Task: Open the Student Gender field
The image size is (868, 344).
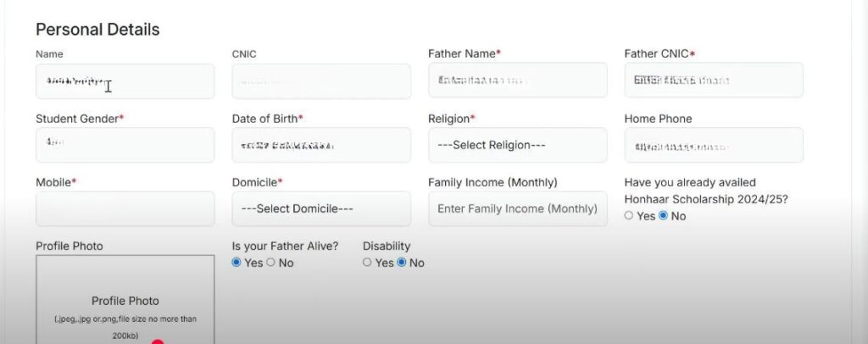Action: click(x=125, y=145)
